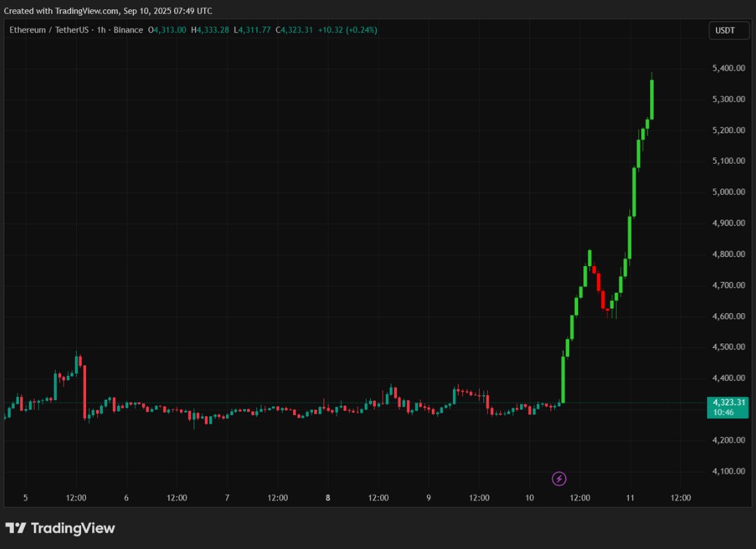Click the 5,300.00 price axis label
756x549 pixels.
click(x=729, y=99)
